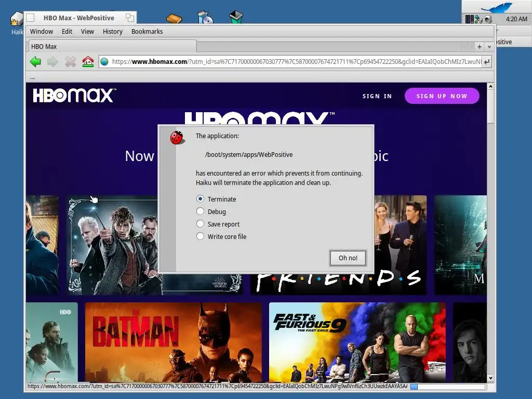Open the Fast & Furious 9 thumbnail

pyautogui.click(x=357, y=342)
